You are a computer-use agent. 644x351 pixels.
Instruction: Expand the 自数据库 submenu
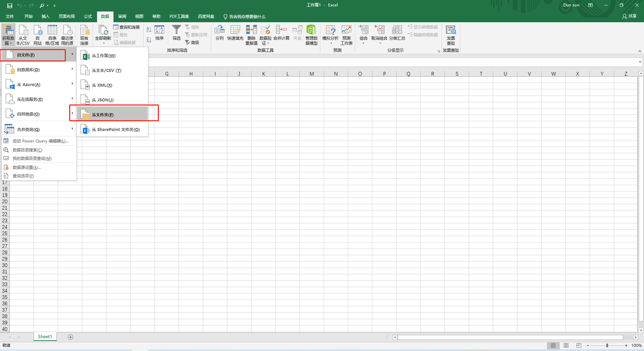coord(38,70)
